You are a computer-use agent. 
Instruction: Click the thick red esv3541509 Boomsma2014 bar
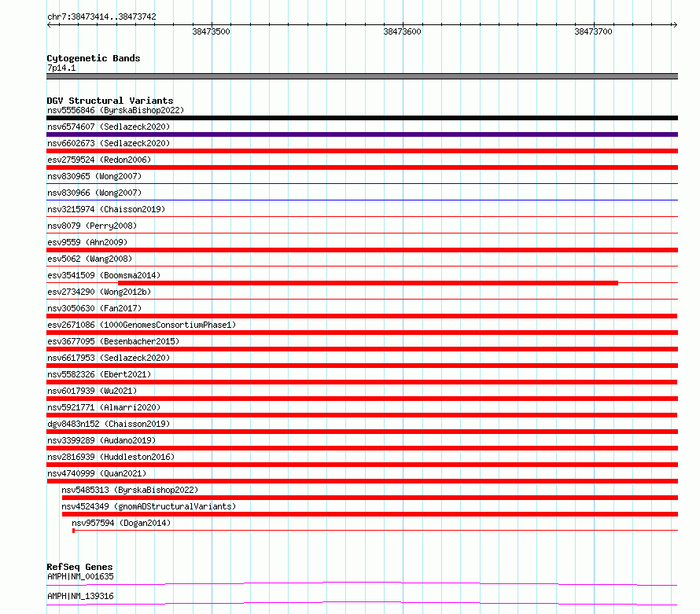point(368,283)
